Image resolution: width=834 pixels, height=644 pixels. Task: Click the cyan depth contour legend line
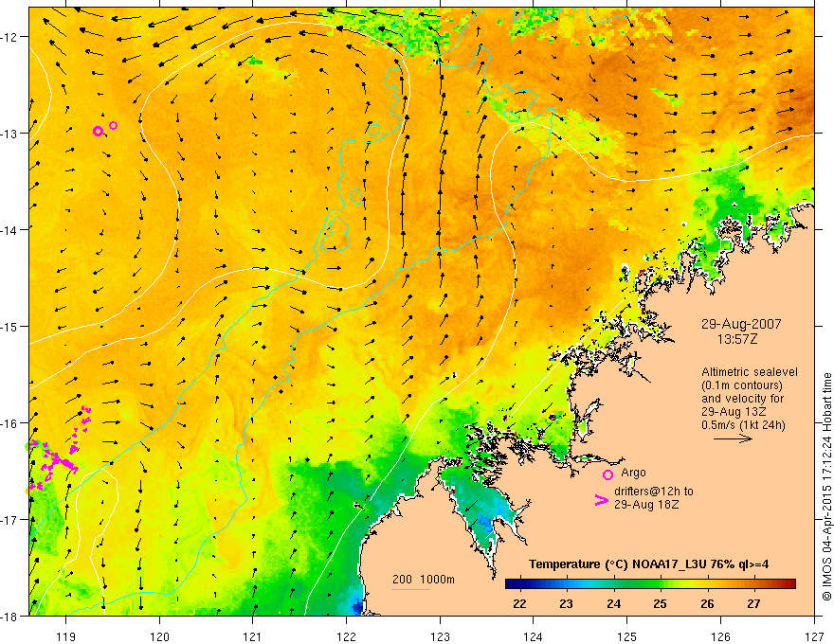(x=410, y=589)
